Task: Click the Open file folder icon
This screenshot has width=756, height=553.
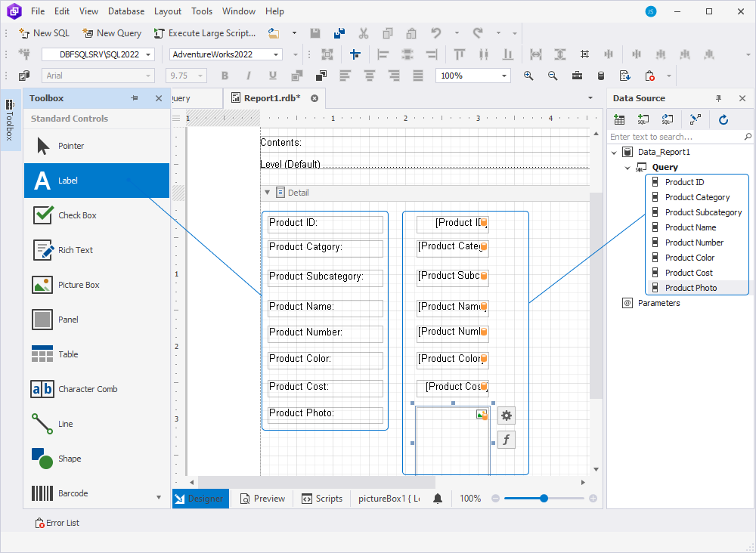Action: tap(274, 33)
